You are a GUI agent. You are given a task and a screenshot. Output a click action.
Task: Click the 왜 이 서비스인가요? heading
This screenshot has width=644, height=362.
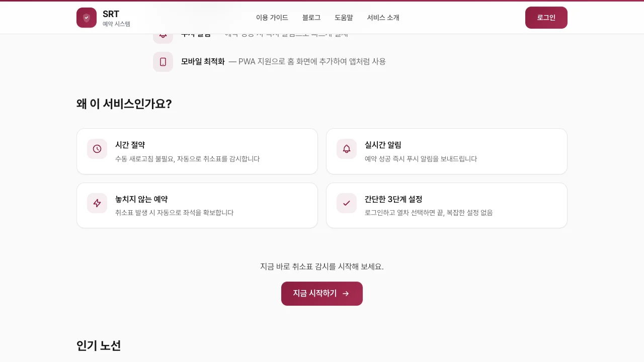[x=124, y=104]
